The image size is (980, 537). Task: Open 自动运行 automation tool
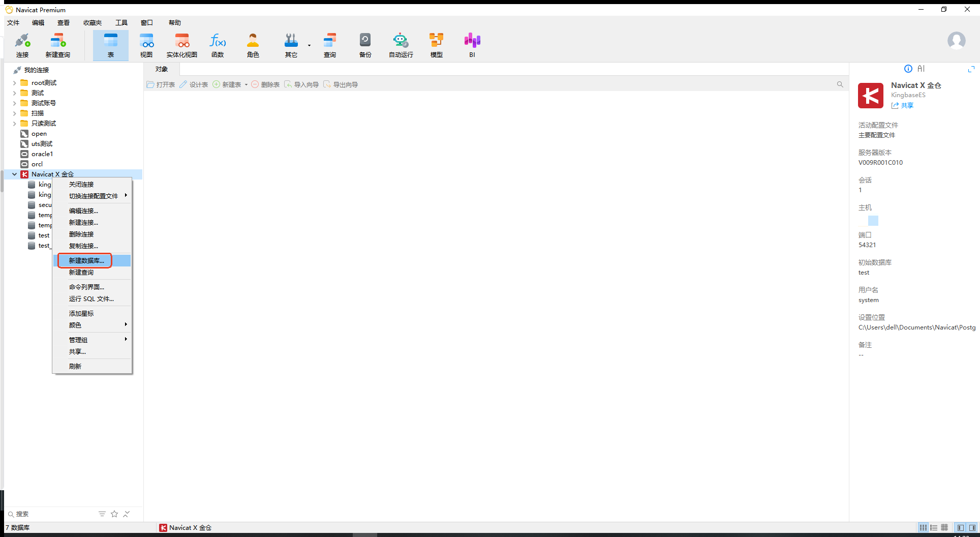pos(401,46)
